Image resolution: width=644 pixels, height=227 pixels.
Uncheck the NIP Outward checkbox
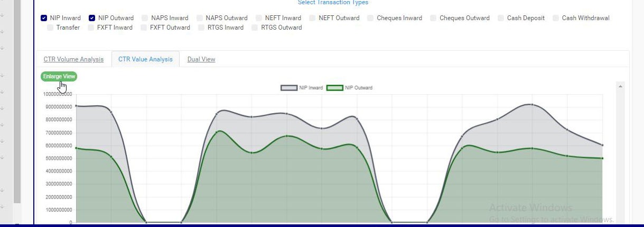(92, 18)
